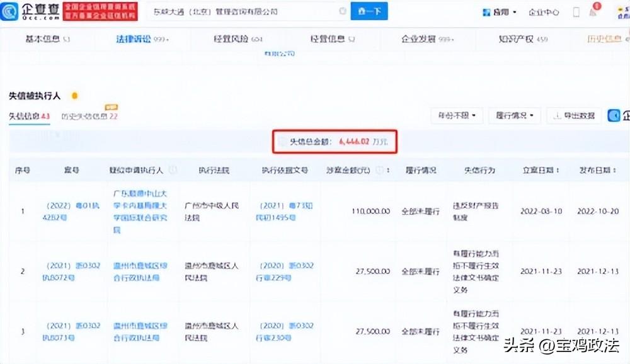Viewport: 630px width, 364px height.
Task: Open the 年份不限 year filter dropdown
Action: click(x=457, y=116)
